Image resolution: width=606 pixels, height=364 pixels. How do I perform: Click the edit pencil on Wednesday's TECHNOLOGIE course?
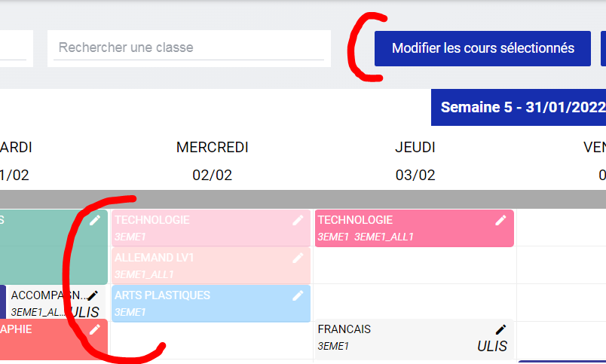pyautogui.click(x=298, y=220)
